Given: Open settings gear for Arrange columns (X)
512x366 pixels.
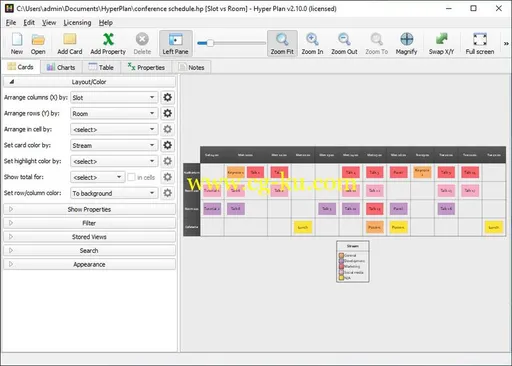Looking at the screenshot, I should click(167, 97).
